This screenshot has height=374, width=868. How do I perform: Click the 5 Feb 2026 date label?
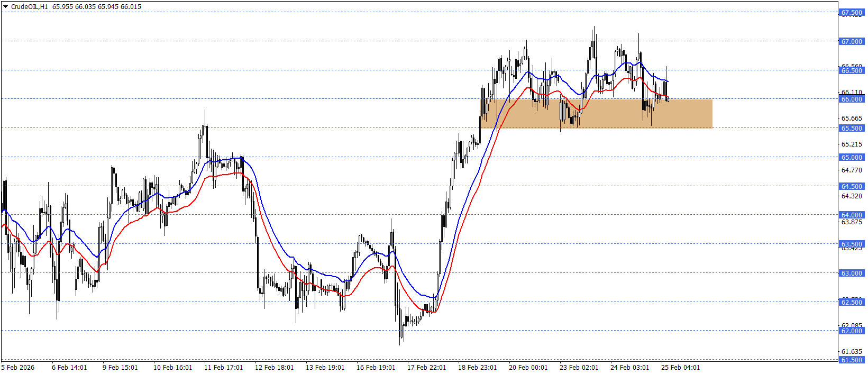point(19,368)
